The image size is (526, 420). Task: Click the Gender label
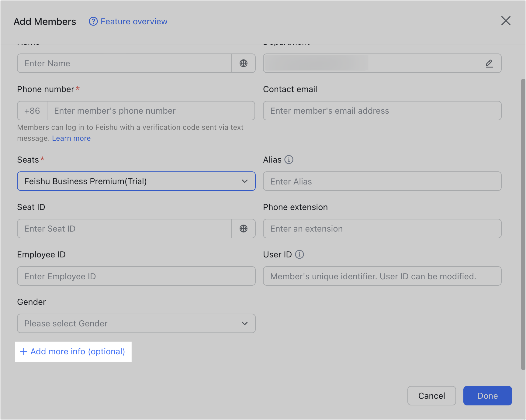[x=32, y=302]
